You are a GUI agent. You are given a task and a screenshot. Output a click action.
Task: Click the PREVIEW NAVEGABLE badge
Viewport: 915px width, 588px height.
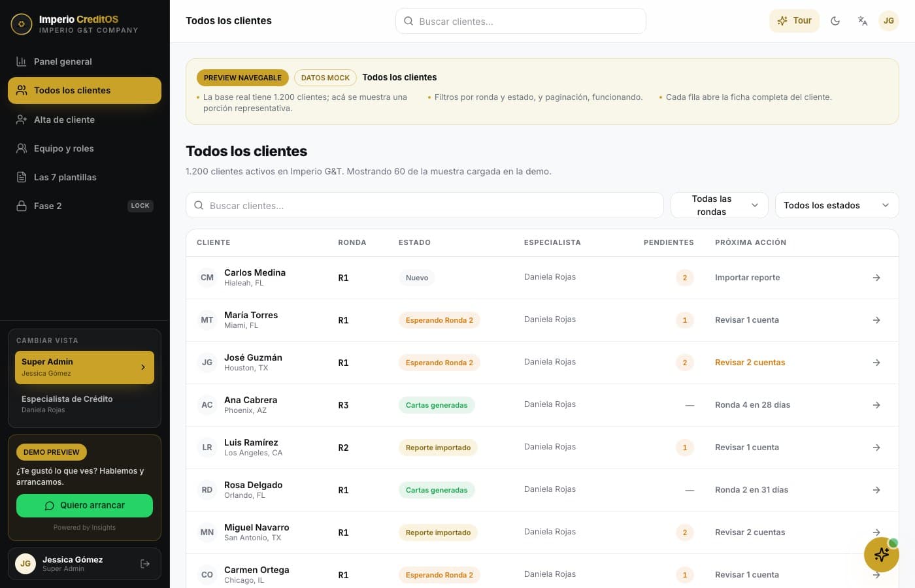242,78
